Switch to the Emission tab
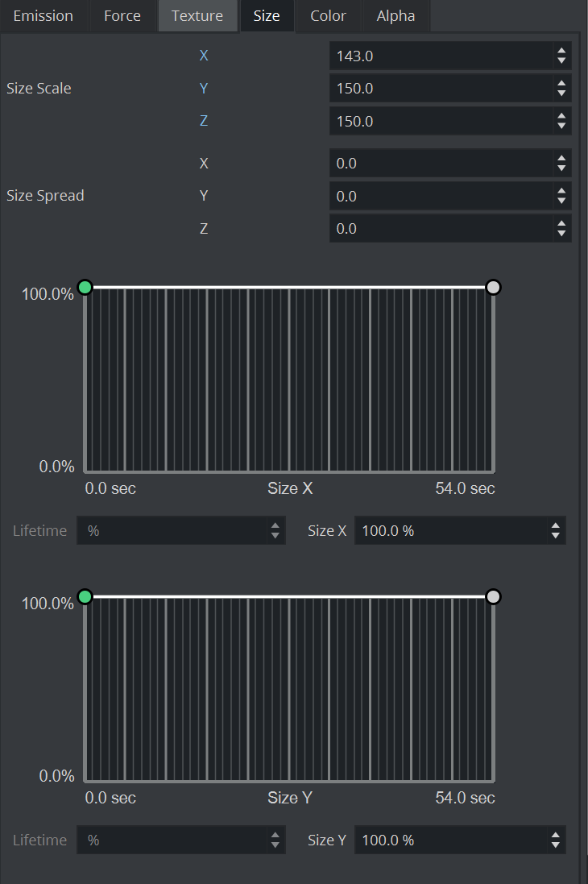Viewport: 588px width, 884px height. point(43,16)
